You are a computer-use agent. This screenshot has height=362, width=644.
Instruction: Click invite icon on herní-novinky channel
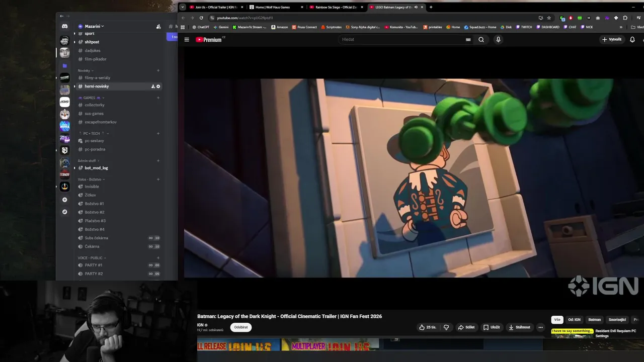153,86
